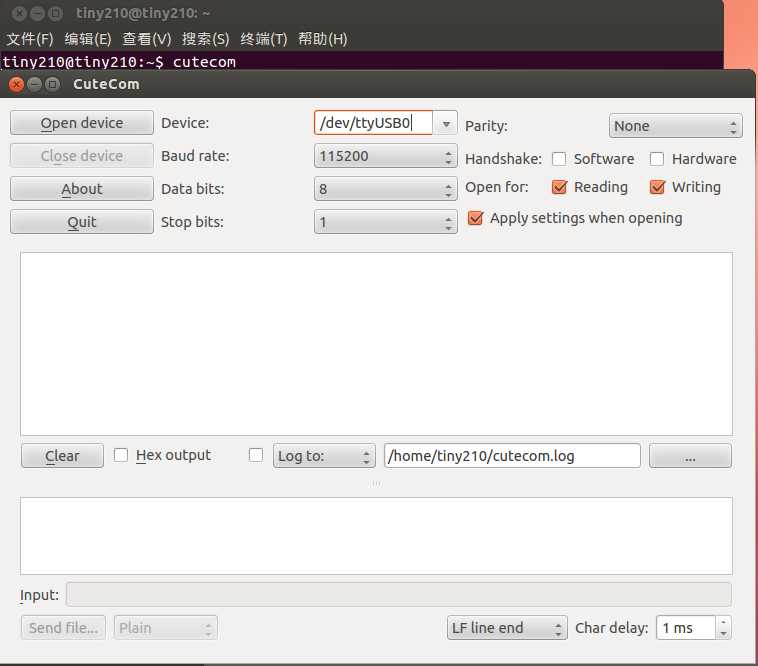Quit CuteCom using the Quit button

(82, 222)
